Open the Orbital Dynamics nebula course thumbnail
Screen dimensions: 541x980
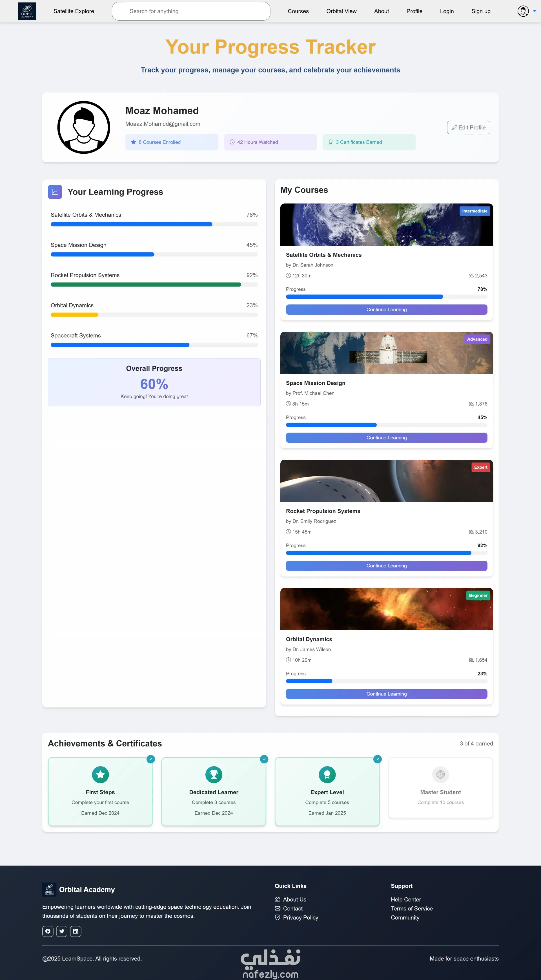[x=386, y=609]
